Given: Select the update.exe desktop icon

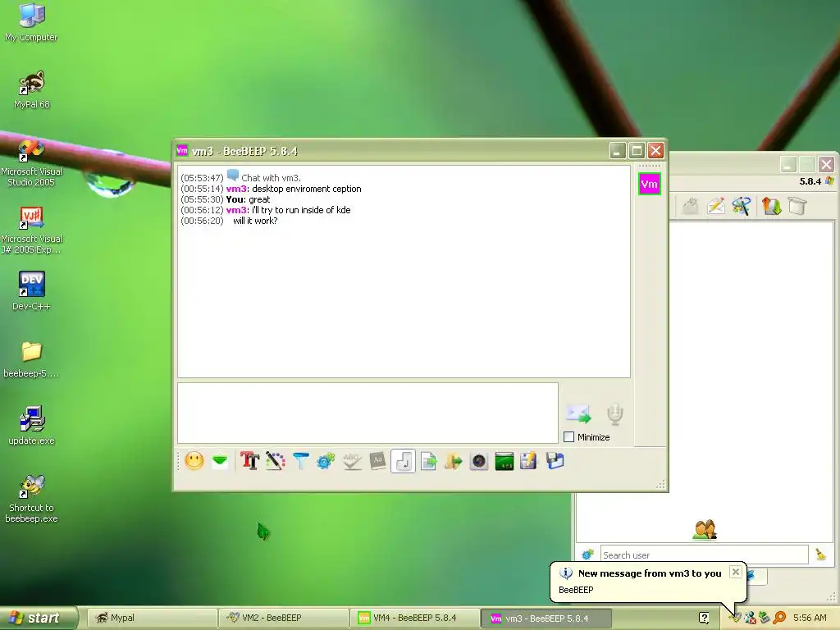Looking at the screenshot, I should click(31, 426).
